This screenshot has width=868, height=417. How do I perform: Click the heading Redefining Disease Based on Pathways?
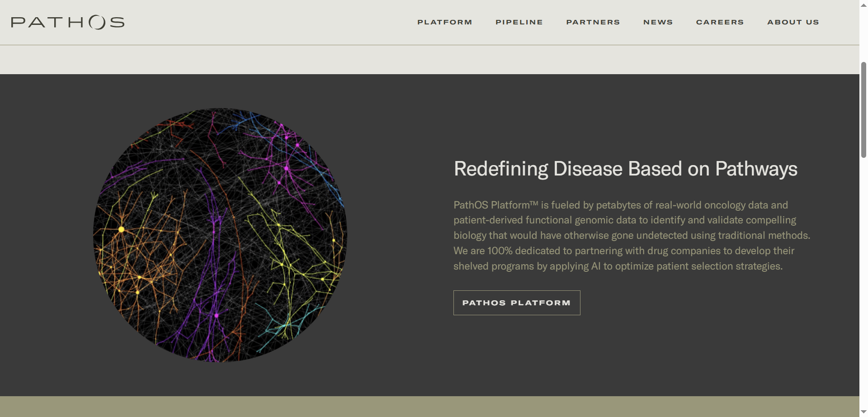click(x=626, y=169)
